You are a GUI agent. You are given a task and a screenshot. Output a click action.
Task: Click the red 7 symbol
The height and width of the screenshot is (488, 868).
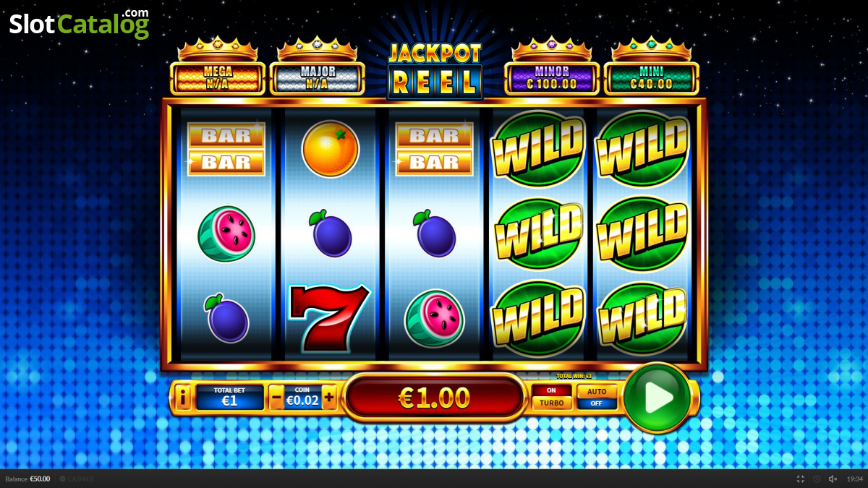[x=329, y=317]
